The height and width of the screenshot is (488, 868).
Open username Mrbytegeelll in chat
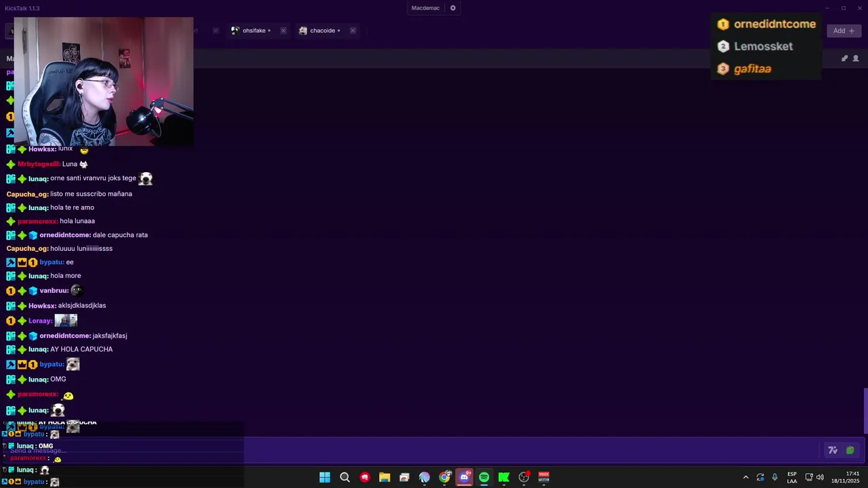39,164
